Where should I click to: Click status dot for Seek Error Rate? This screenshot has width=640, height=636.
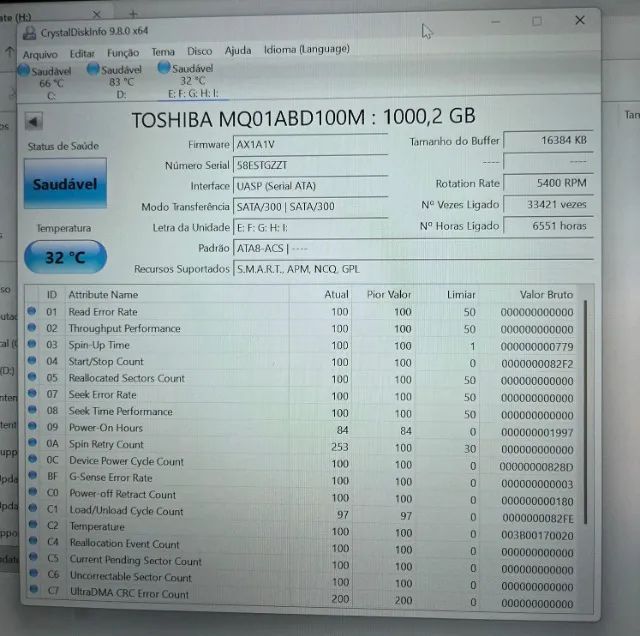[x=32, y=393]
